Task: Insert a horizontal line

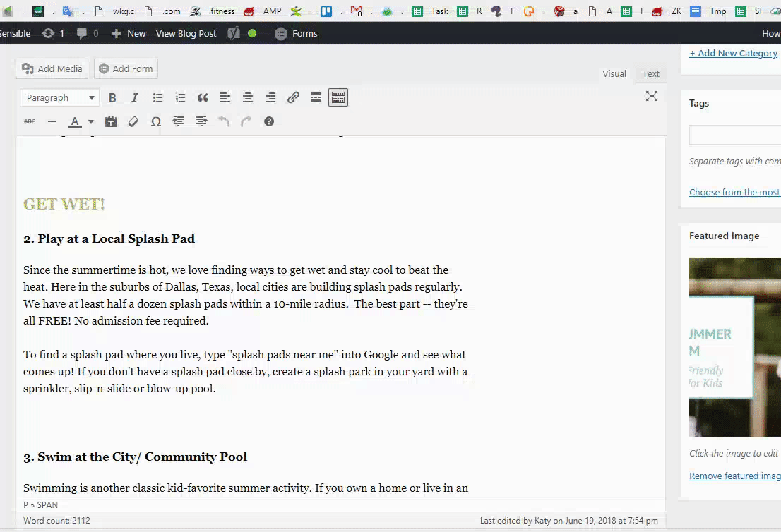Action: coord(52,121)
